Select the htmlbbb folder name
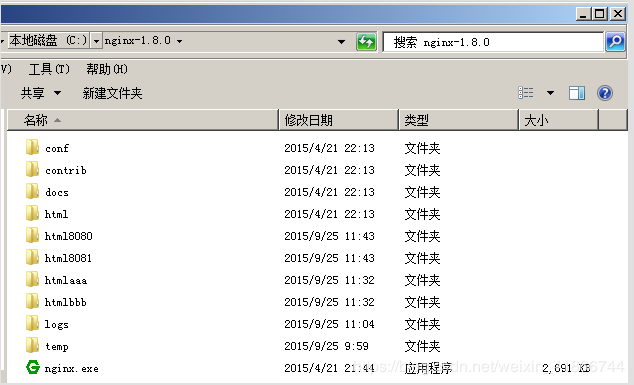The width and height of the screenshot is (634, 385). point(66,302)
